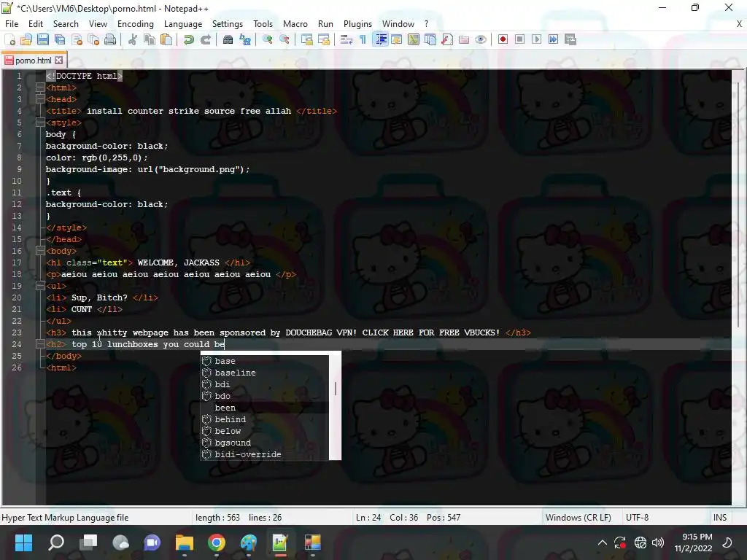
Task: Open the Plugins menu
Action: pyautogui.click(x=357, y=24)
